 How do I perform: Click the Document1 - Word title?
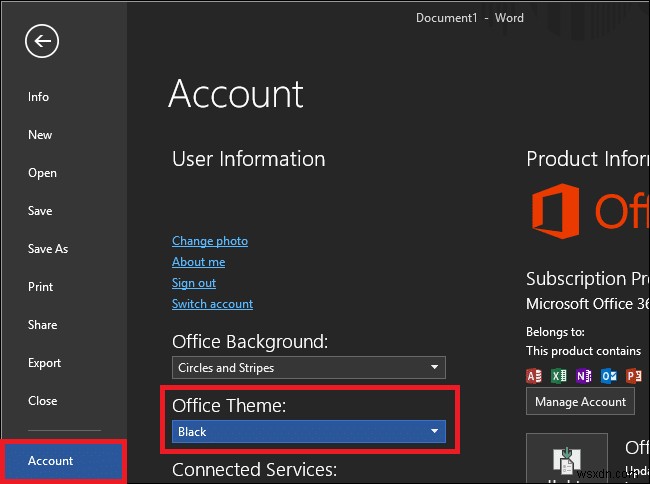(x=470, y=18)
